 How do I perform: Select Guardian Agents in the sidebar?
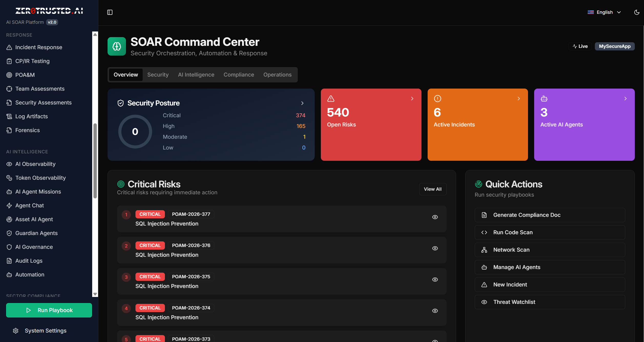(36, 233)
